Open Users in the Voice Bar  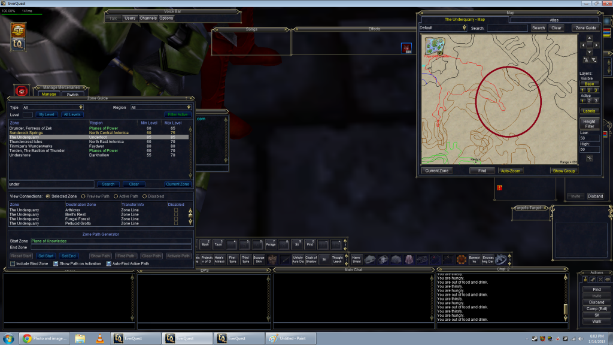point(130,19)
